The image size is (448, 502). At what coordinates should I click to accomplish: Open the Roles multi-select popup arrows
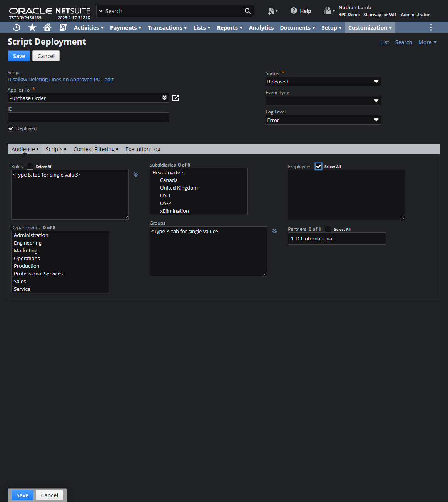136,175
